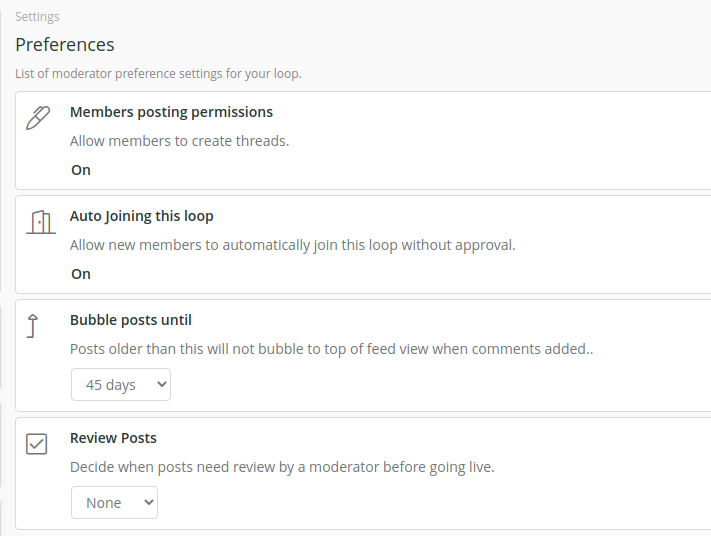This screenshot has height=536, width=711.
Task: Toggle the On state for Auto Joining this loop
Action: click(81, 274)
